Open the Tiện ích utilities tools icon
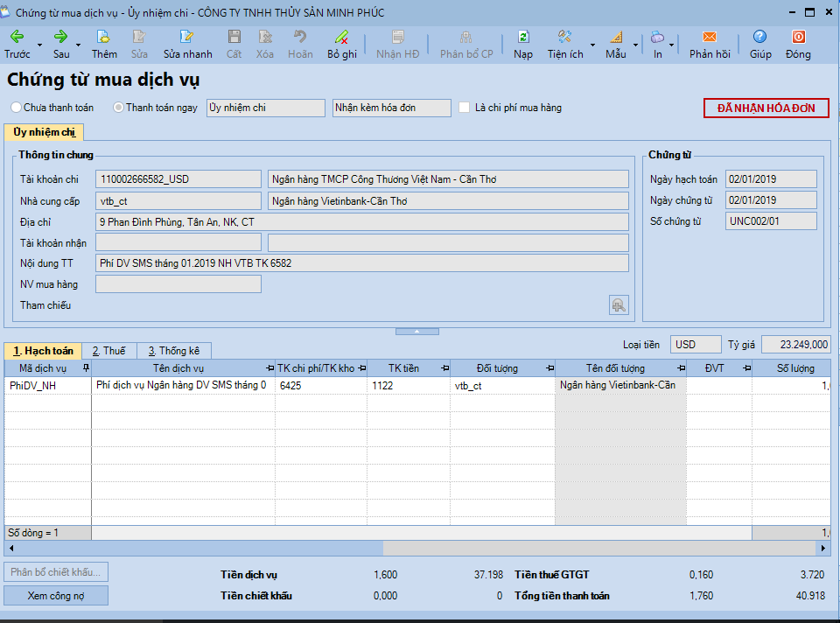Image resolution: width=840 pixels, height=623 pixels. [564, 37]
